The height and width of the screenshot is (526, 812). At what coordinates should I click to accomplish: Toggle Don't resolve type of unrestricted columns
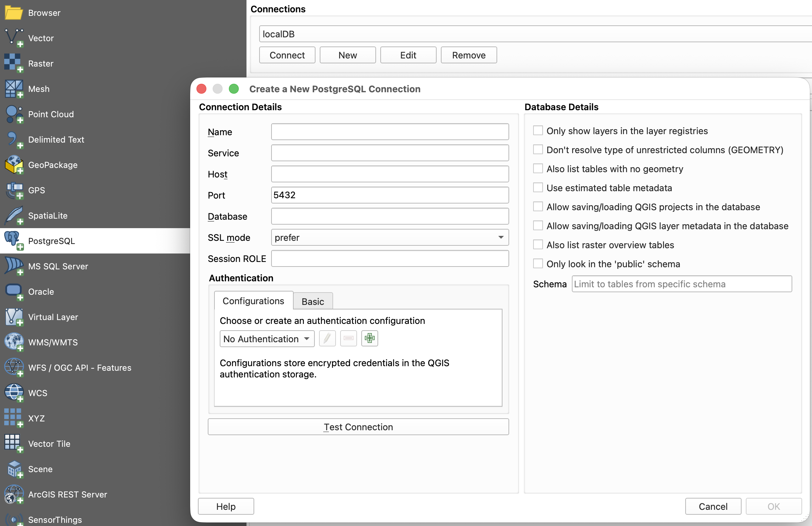coord(538,150)
